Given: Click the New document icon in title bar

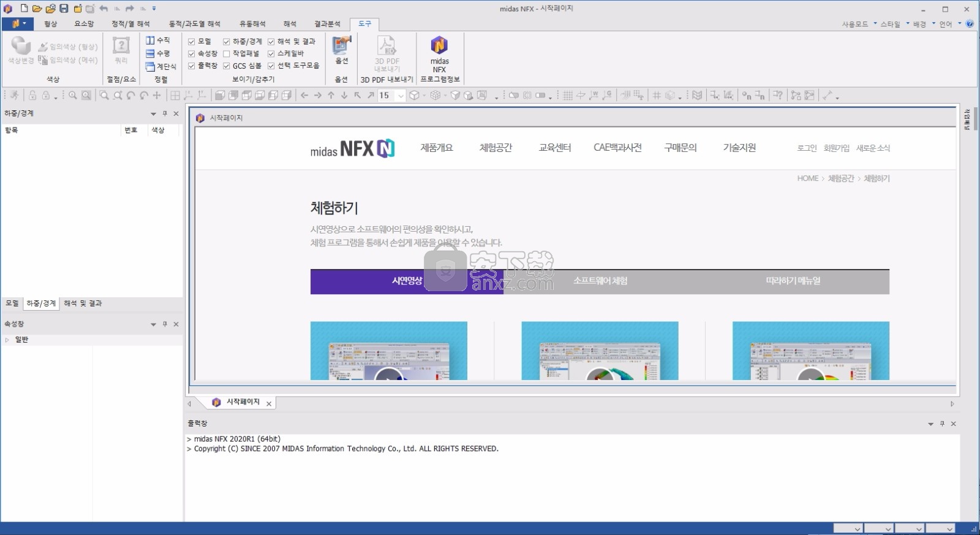Looking at the screenshot, I should (x=24, y=9).
